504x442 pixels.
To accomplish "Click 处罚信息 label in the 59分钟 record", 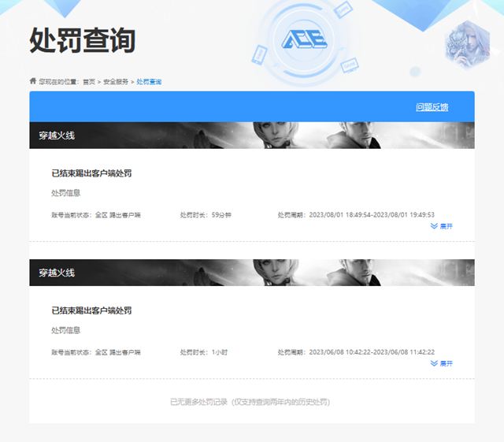I will pyautogui.click(x=66, y=193).
